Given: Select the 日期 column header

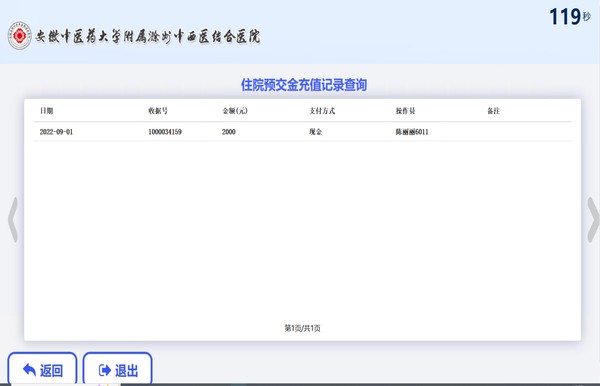Looking at the screenshot, I should (x=47, y=111).
